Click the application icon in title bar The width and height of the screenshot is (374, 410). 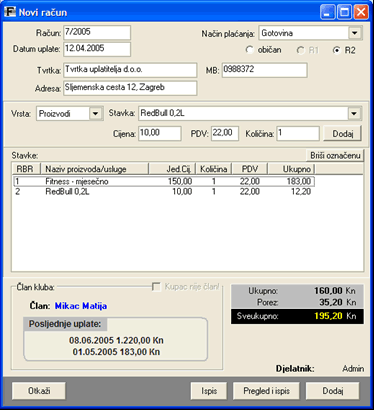point(10,12)
